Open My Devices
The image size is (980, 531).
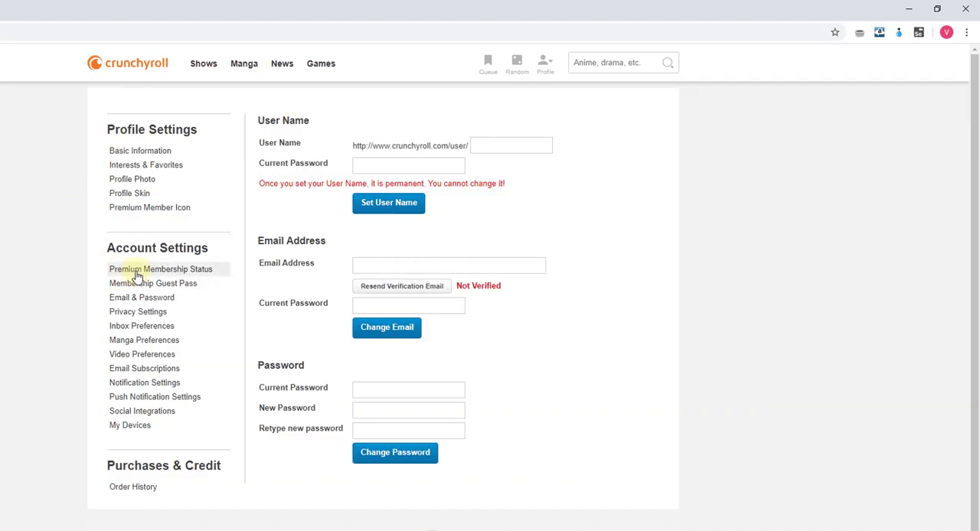[x=129, y=425]
